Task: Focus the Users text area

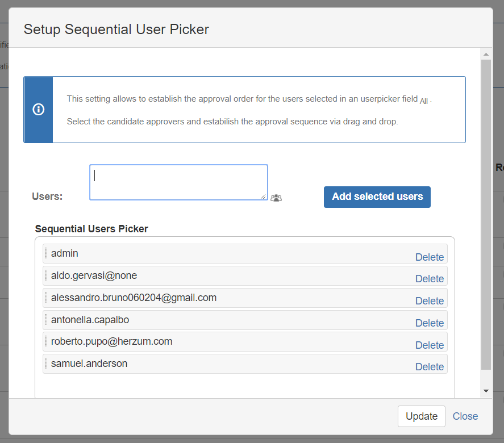Action: (179, 182)
